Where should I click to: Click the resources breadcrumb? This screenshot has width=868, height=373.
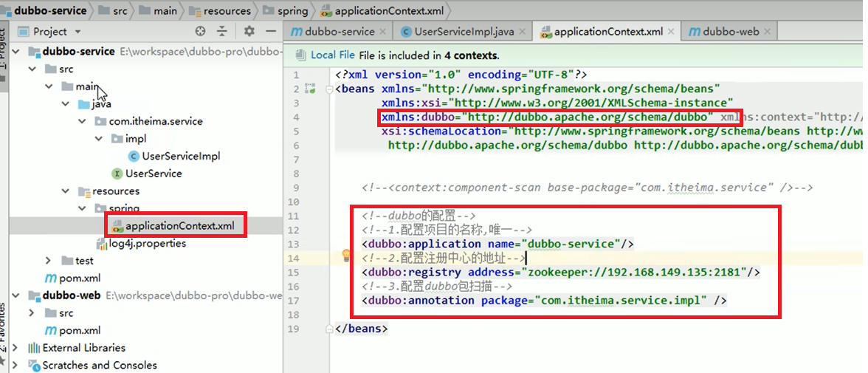pos(220,10)
